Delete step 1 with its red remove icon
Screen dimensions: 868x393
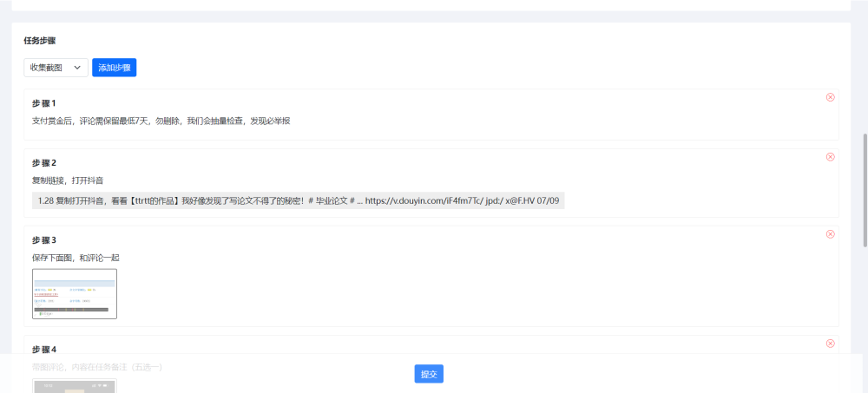pyautogui.click(x=830, y=97)
